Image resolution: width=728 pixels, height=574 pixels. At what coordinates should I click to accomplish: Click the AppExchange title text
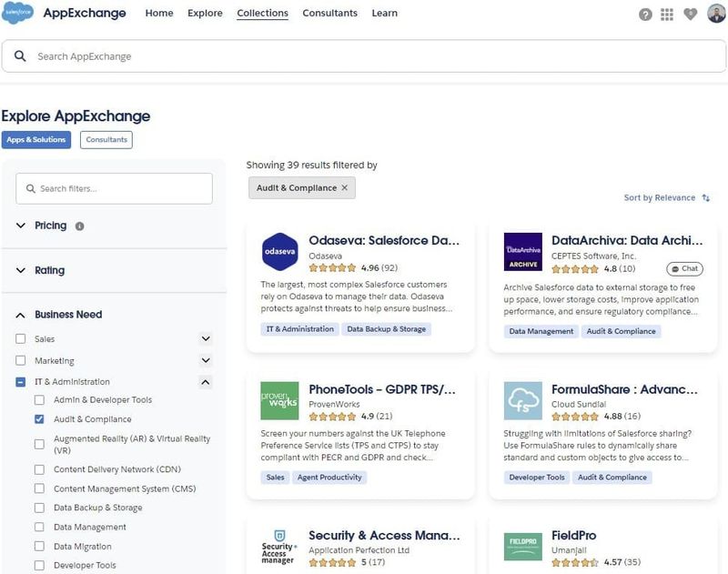85,13
